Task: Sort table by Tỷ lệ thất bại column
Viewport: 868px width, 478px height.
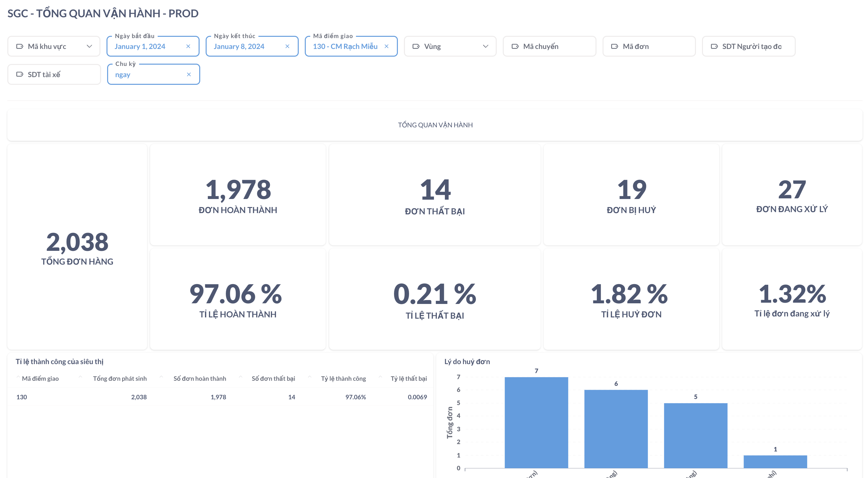Action: click(x=409, y=378)
